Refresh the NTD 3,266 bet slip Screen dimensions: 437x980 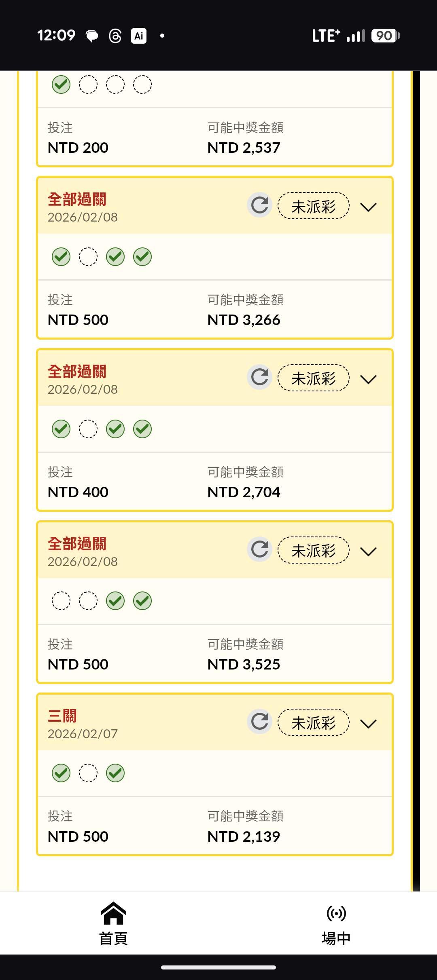[259, 205]
